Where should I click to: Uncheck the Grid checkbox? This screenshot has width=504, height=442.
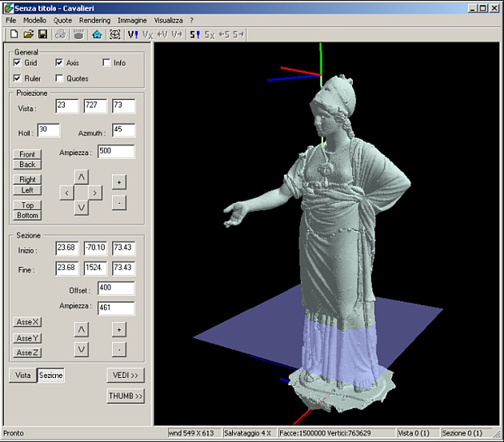17,62
